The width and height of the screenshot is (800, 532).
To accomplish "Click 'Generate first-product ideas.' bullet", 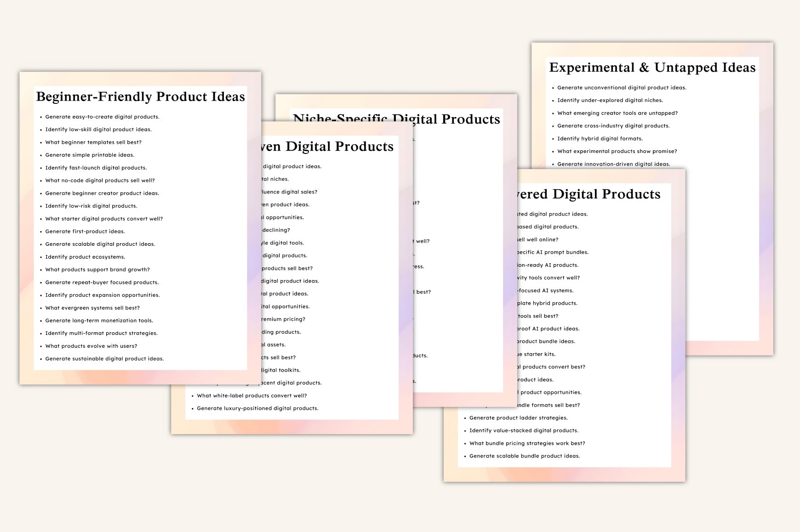I will [85, 232].
